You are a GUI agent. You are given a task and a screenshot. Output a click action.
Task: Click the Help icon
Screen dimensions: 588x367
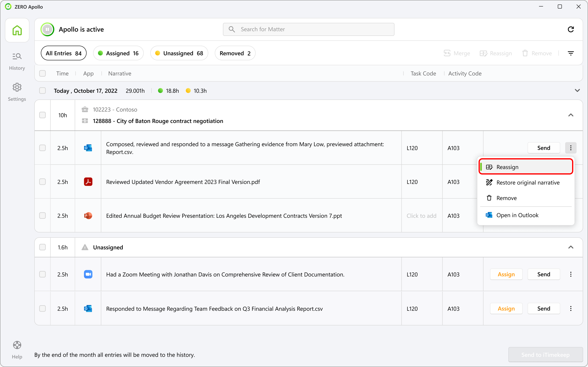[x=17, y=345]
